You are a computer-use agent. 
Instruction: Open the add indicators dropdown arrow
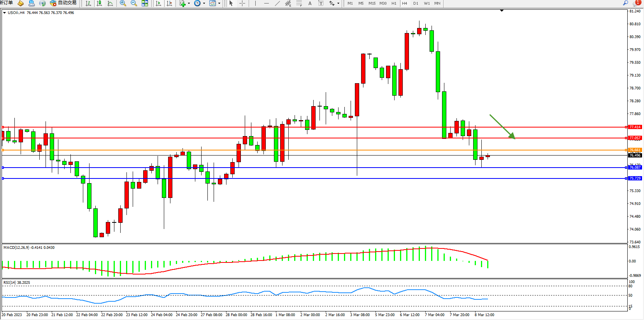[x=189, y=3]
